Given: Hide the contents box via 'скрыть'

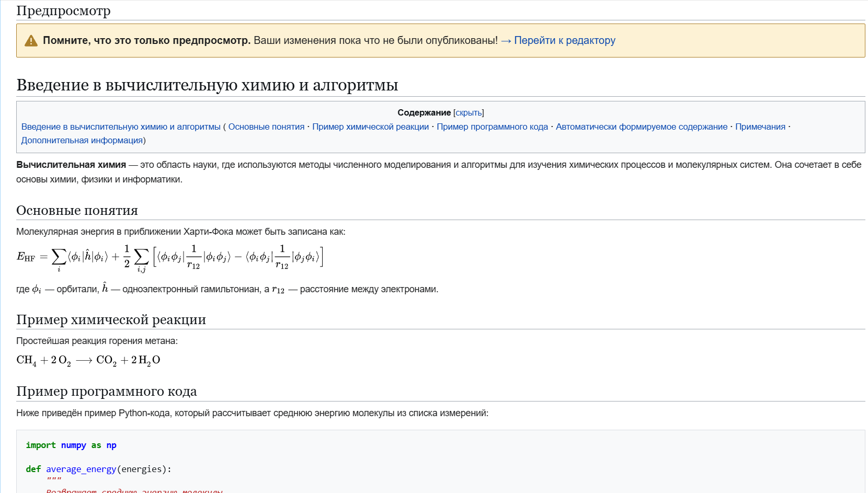Looking at the screenshot, I should 469,112.
